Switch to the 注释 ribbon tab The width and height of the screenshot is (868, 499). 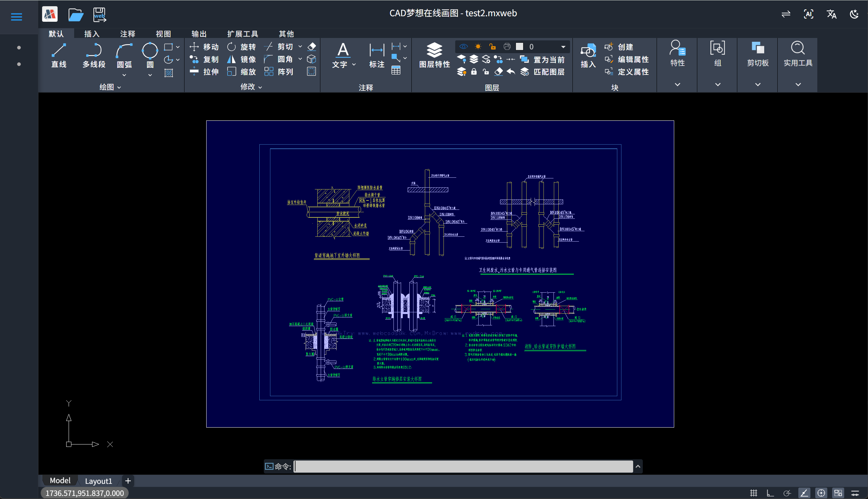[x=128, y=34]
